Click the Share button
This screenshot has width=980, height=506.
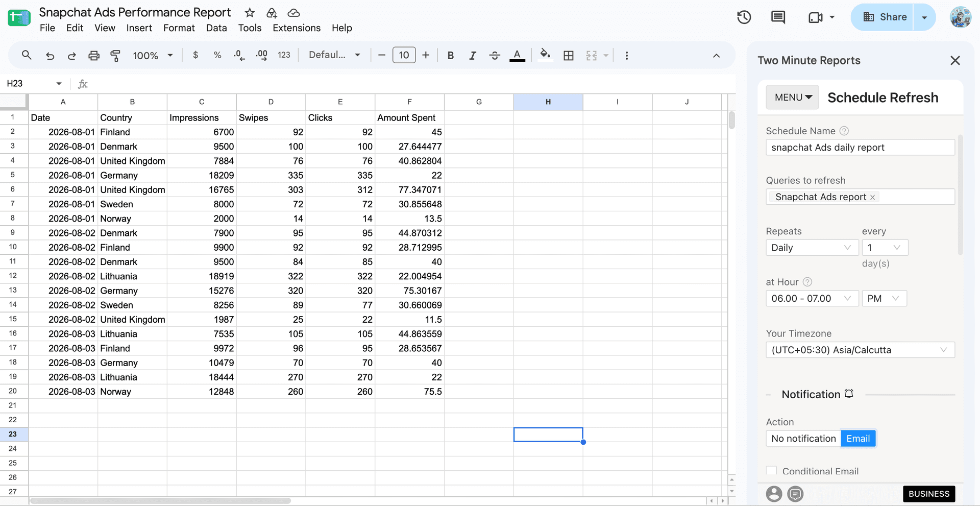point(885,17)
